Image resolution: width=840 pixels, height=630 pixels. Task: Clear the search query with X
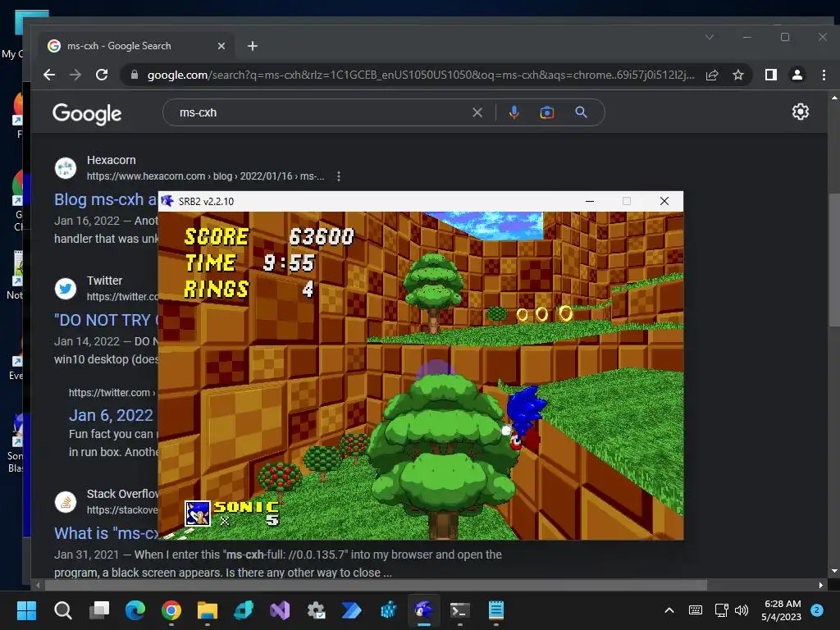pos(477,112)
